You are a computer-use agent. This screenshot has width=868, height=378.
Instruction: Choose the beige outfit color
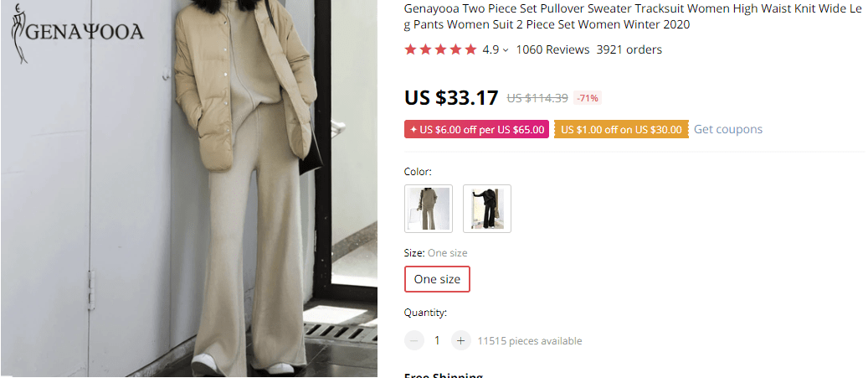pos(429,209)
